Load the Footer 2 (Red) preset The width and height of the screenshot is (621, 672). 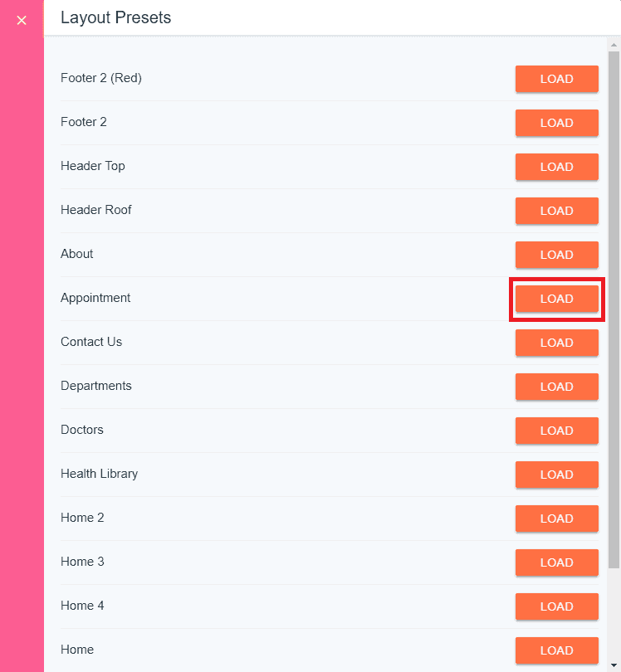pyautogui.click(x=556, y=79)
